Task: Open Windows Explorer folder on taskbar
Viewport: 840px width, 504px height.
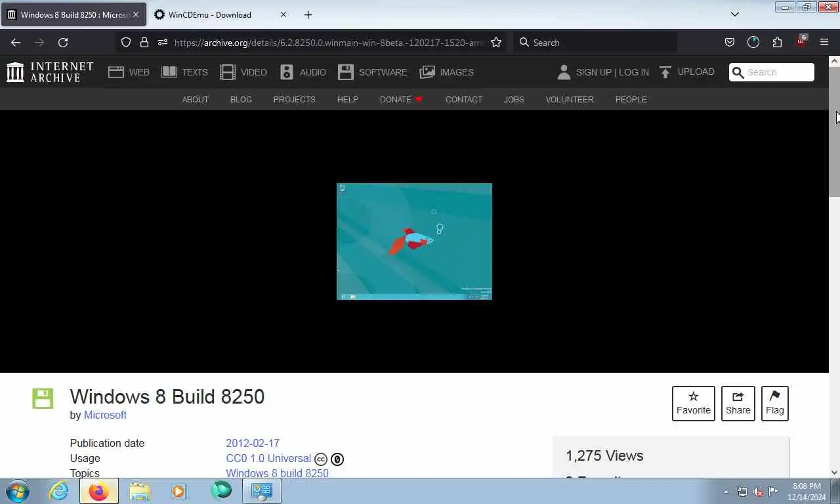Action: click(140, 491)
